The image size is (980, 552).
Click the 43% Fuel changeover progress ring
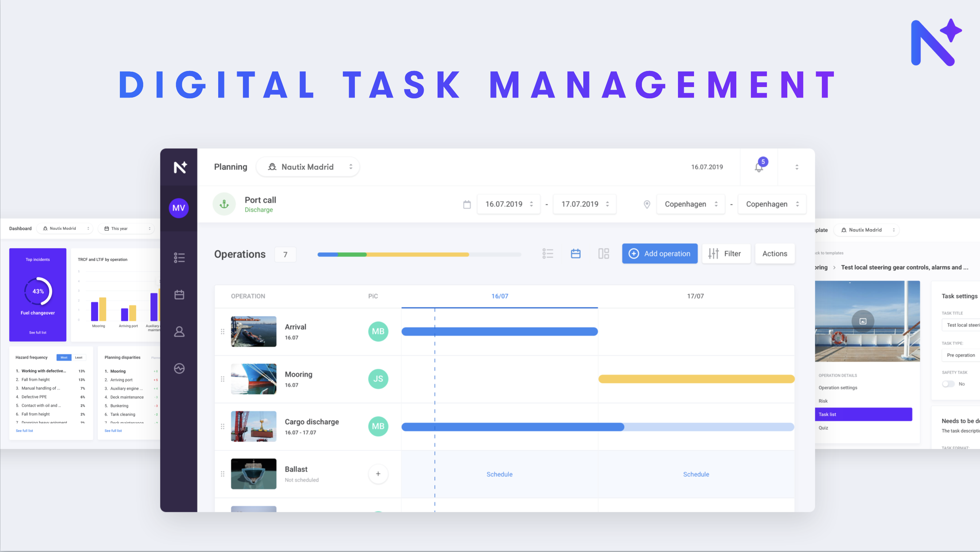[37, 292]
